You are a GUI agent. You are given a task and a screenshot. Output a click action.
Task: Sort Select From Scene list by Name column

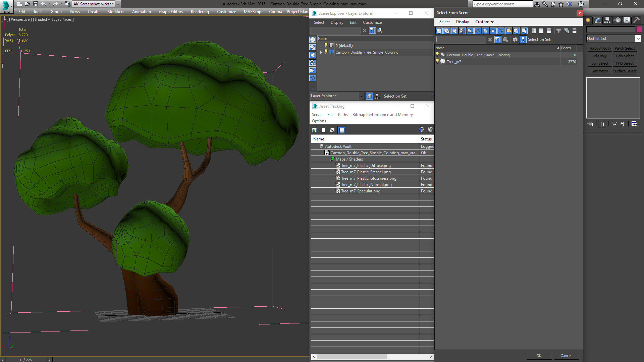pos(497,48)
